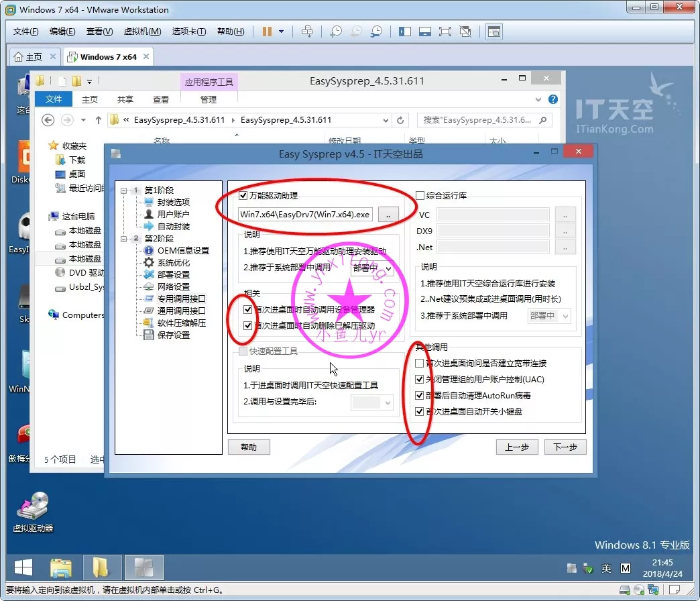This screenshot has height=601, width=700.
Task: Click the send Ctrl+Alt+Del toolbar icon
Action: click(307, 32)
